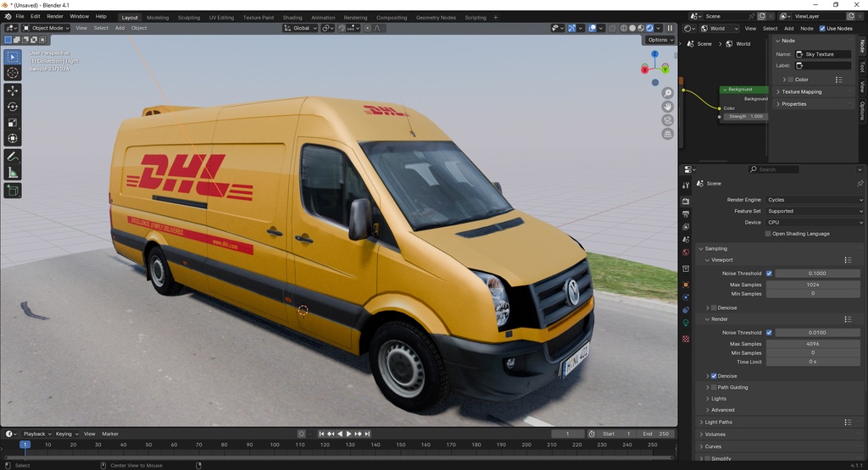Choose the Rotate tool
The height and width of the screenshot is (470, 868).
point(13,107)
